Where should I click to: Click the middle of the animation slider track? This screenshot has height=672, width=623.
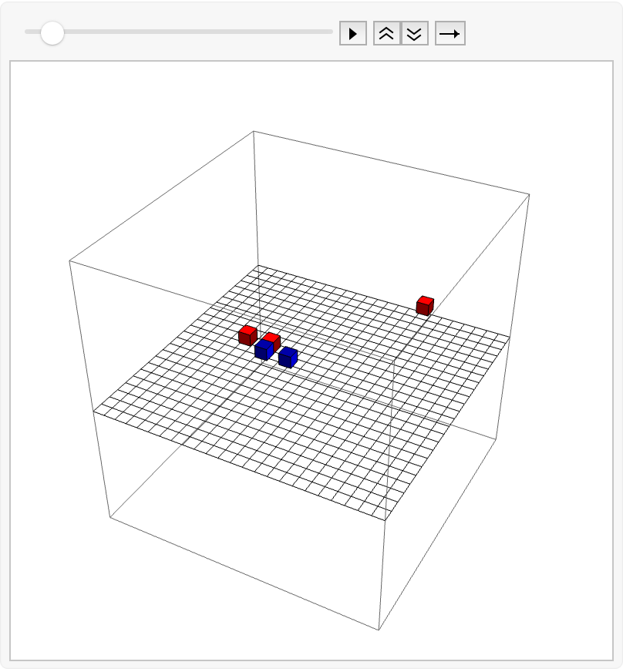(179, 32)
